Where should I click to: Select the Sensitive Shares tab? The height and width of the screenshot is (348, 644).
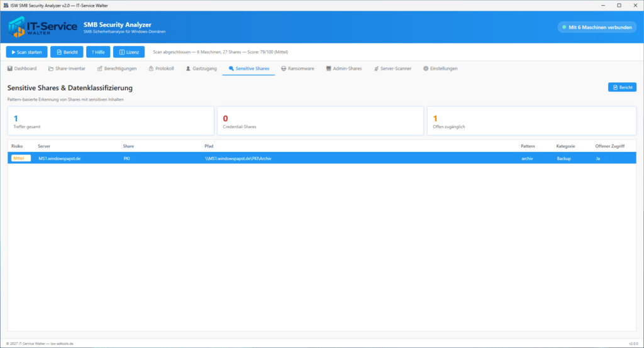pos(249,68)
